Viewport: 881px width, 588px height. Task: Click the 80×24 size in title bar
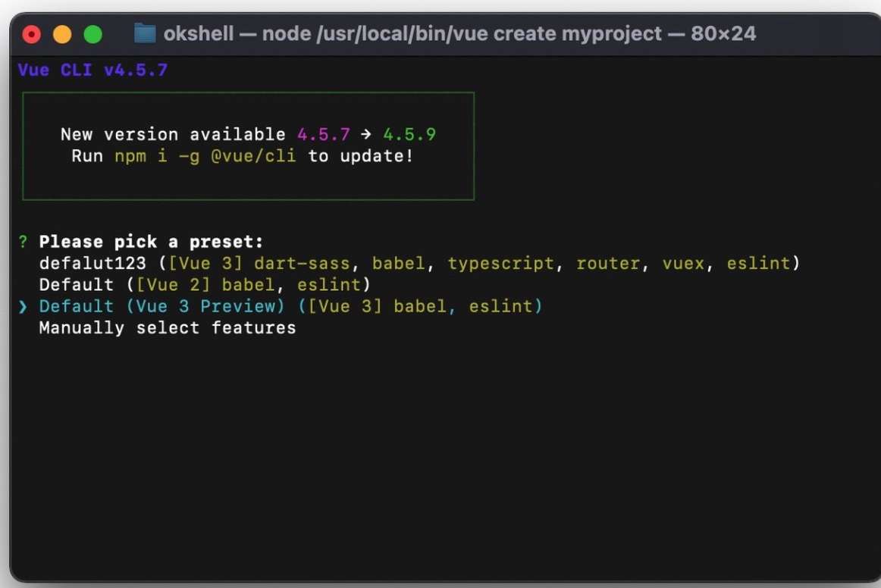click(723, 34)
